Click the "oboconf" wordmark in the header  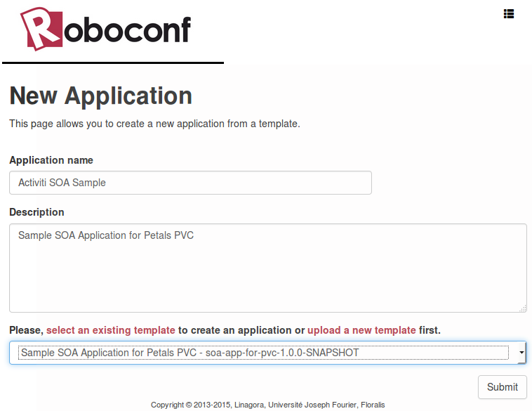click(x=128, y=30)
